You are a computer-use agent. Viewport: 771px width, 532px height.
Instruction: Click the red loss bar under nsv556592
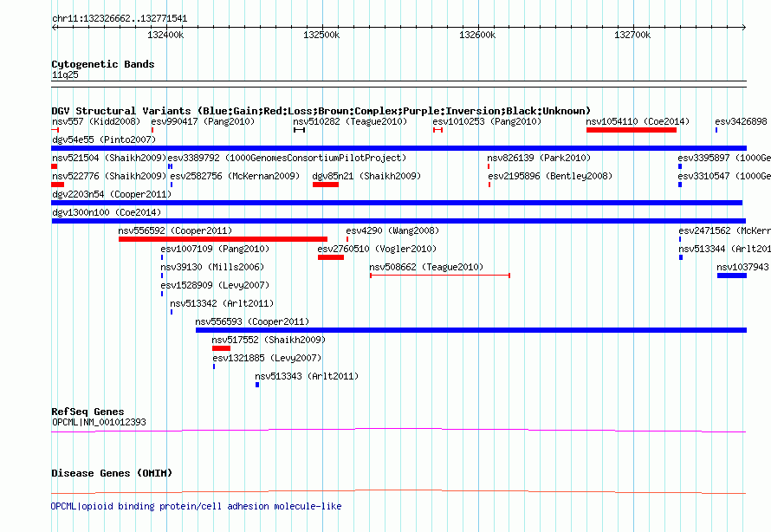point(223,239)
